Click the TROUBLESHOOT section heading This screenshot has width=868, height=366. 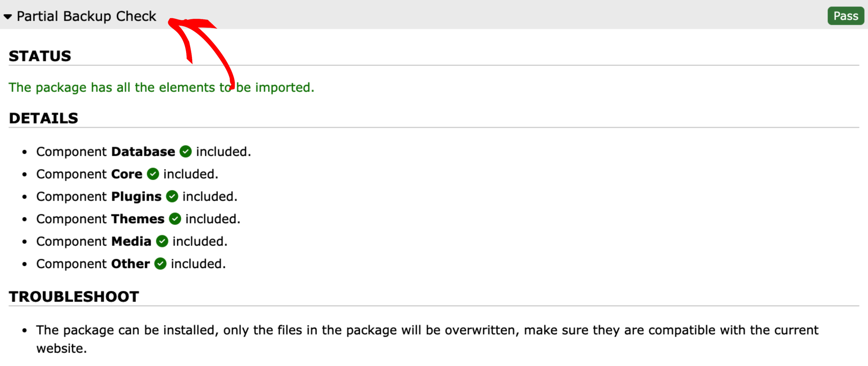[74, 297]
